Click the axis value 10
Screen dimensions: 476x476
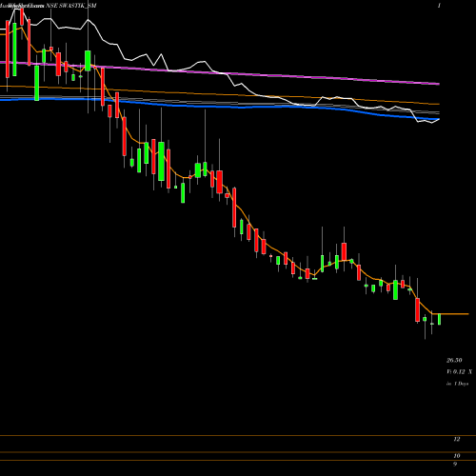457,456
